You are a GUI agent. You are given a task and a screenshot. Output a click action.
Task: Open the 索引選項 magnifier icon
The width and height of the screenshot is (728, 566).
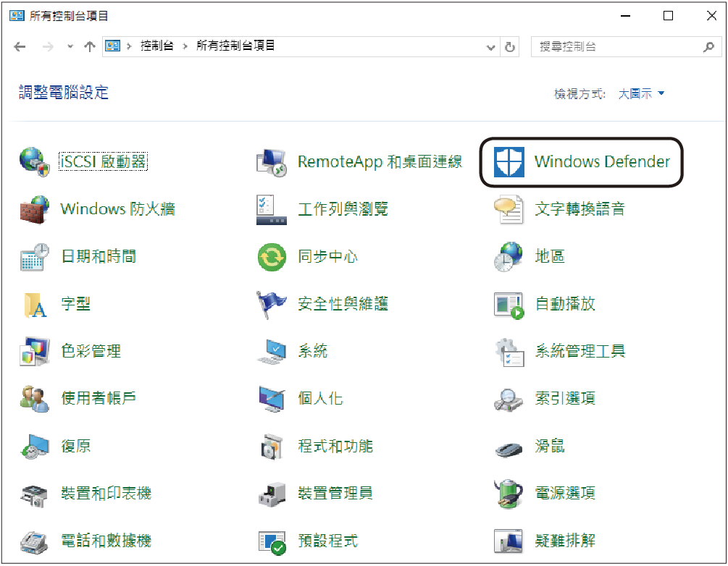click(x=509, y=400)
